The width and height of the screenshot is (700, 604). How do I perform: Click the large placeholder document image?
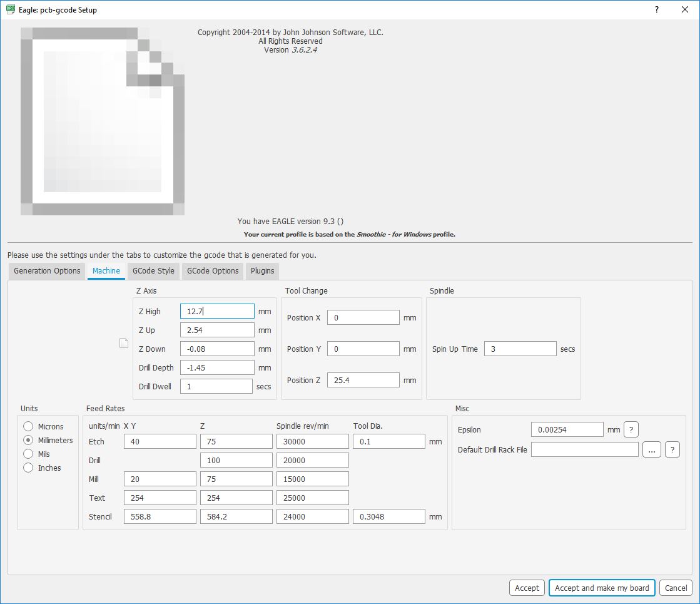tap(103, 121)
